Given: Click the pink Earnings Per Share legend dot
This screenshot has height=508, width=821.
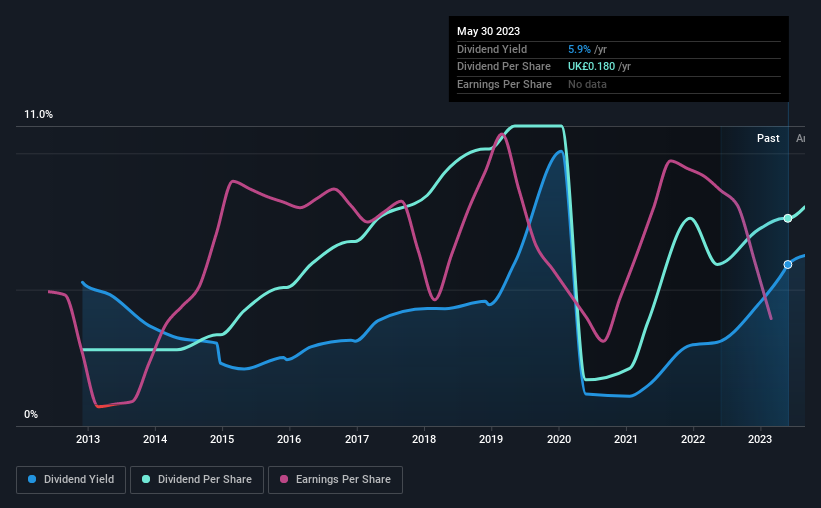Looking at the screenshot, I should [284, 479].
